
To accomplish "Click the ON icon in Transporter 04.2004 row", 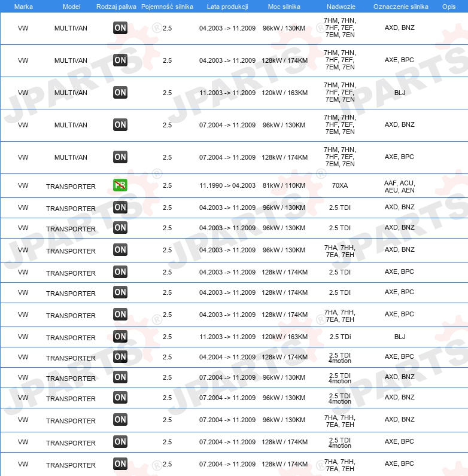I will (x=120, y=357).
